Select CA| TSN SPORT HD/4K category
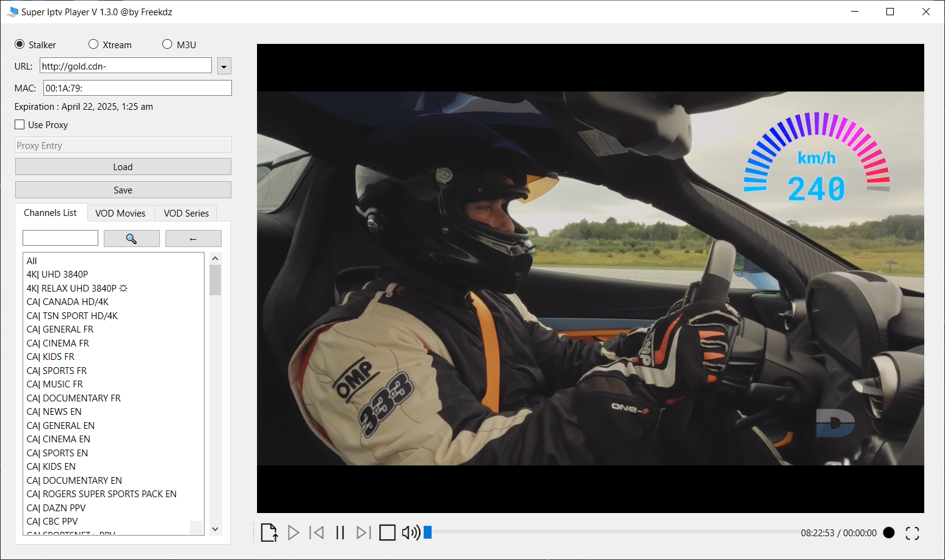The image size is (945, 560). pos(113,315)
